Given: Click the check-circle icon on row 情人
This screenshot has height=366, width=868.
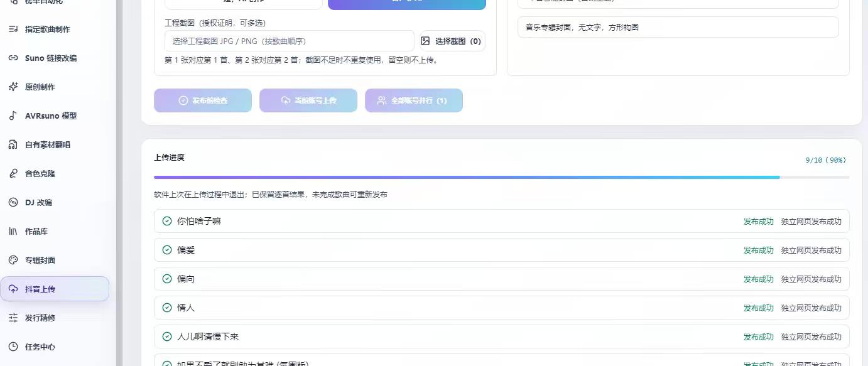Looking at the screenshot, I should (167, 308).
